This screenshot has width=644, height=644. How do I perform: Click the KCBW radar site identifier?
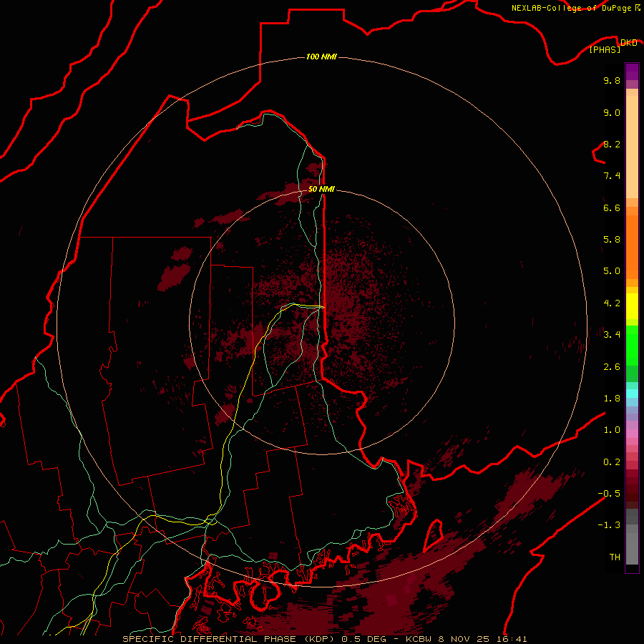420,639
